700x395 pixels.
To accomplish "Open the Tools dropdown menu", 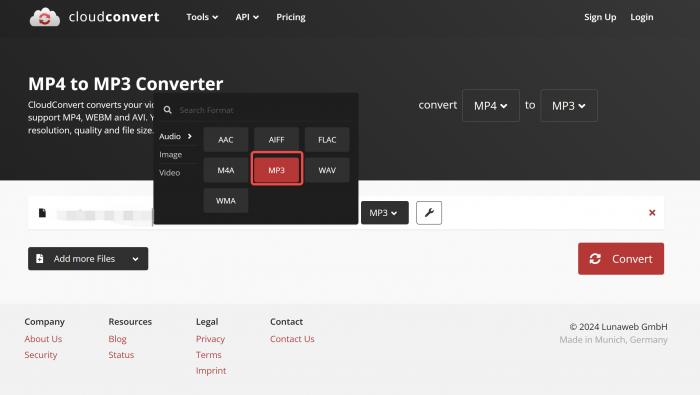I will point(202,17).
